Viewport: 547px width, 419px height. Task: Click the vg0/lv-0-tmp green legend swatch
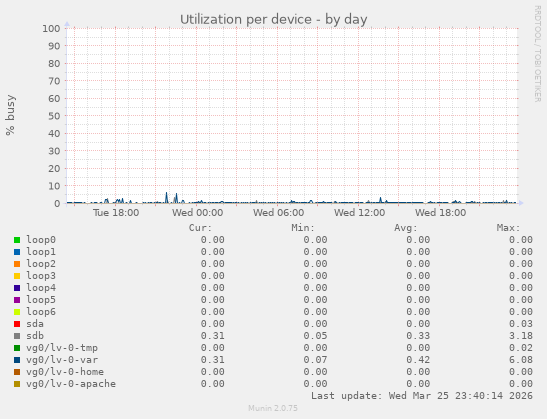pyautogui.click(x=17, y=348)
